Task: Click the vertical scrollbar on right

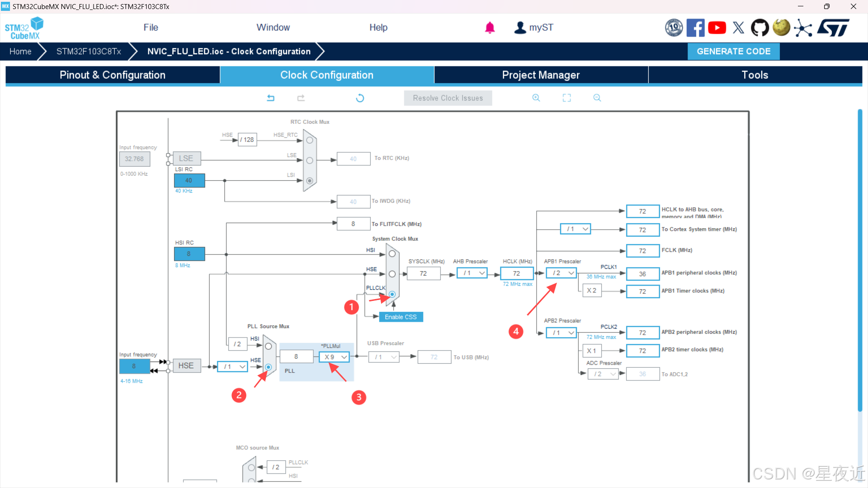Action: 859,260
